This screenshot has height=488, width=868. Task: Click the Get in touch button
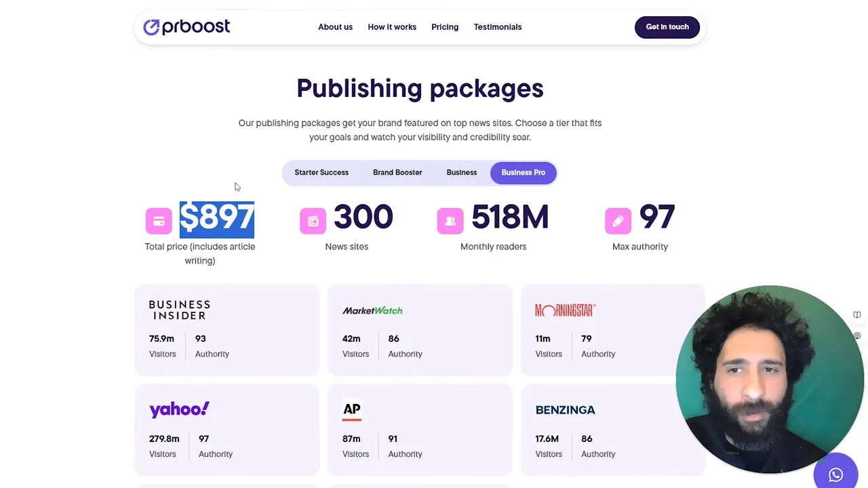(x=667, y=27)
